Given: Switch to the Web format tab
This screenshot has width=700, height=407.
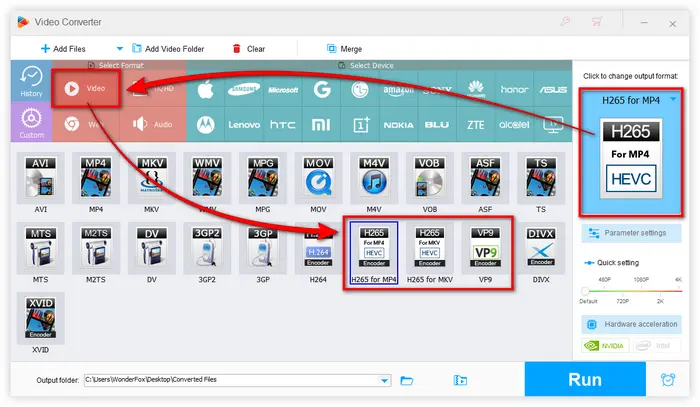Looking at the screenshot, I should (x=86, y=125).
